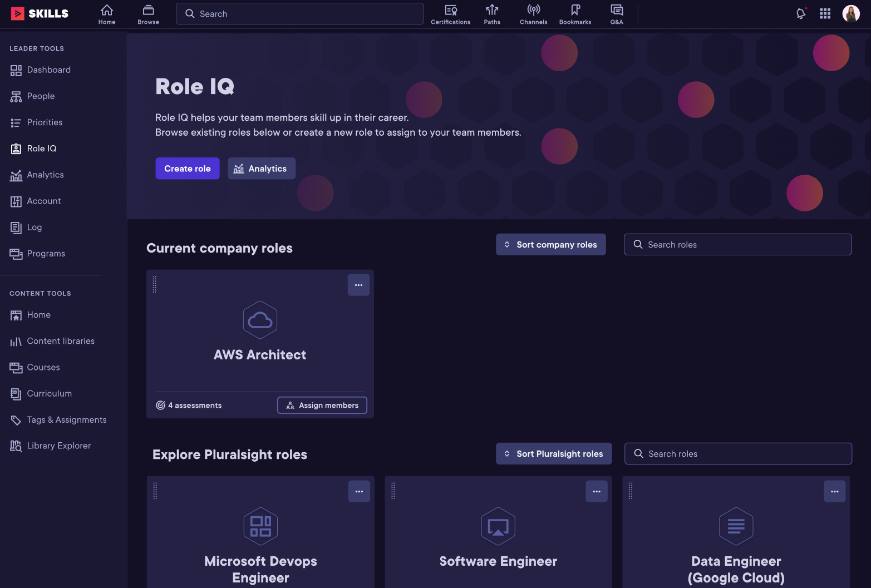The height and width of the screenshot is (588, 871).
Task: Open Library Explorer in sidebar
Action: click(x=50, y=446)
